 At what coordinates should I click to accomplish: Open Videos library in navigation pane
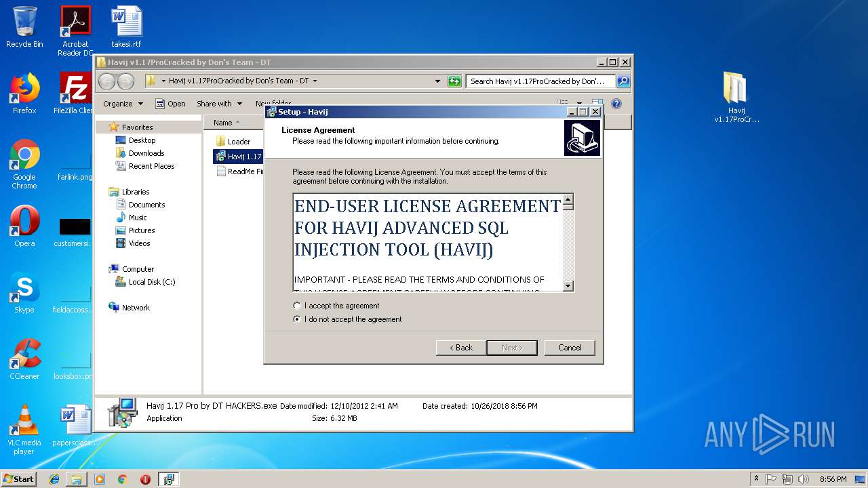139,243
